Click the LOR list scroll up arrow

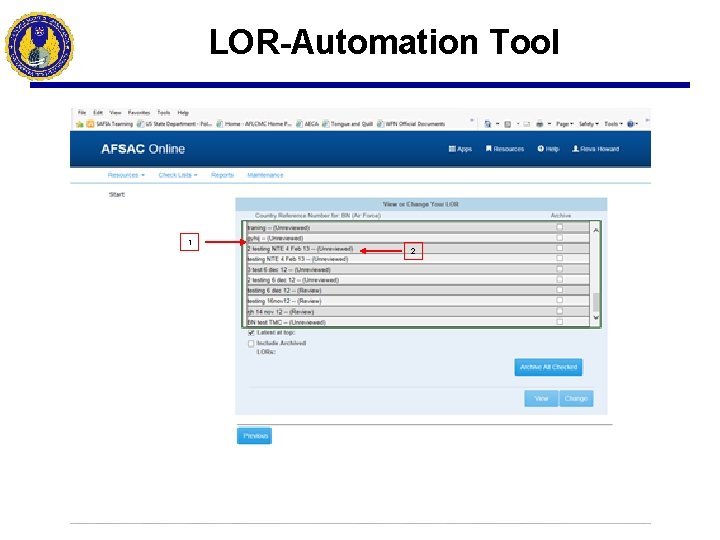click(596, 230)
